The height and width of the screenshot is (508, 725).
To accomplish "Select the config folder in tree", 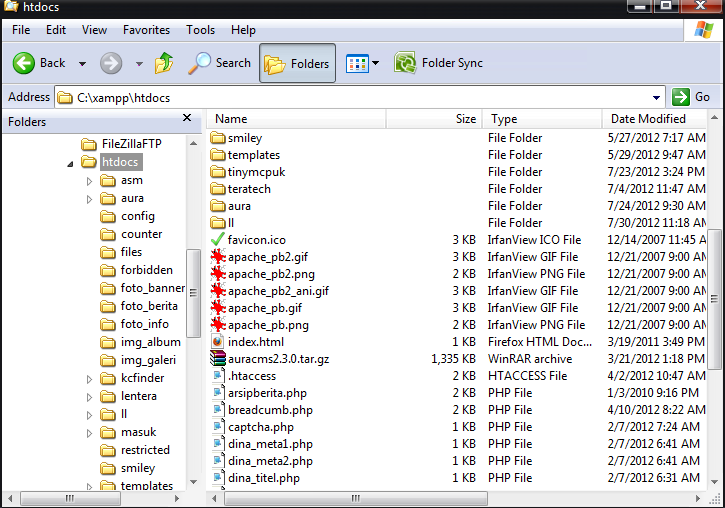I will coord(128,216).
